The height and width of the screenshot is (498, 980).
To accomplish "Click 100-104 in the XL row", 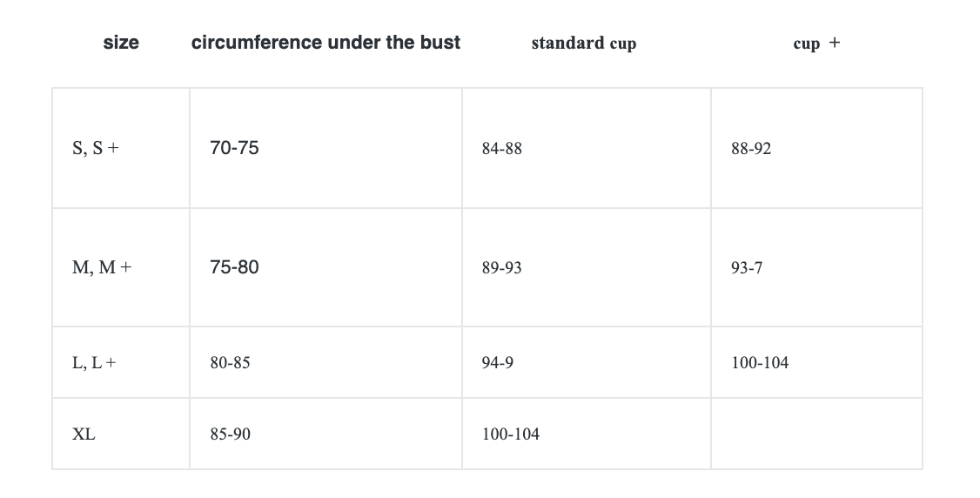I will (x=511, y=434).
